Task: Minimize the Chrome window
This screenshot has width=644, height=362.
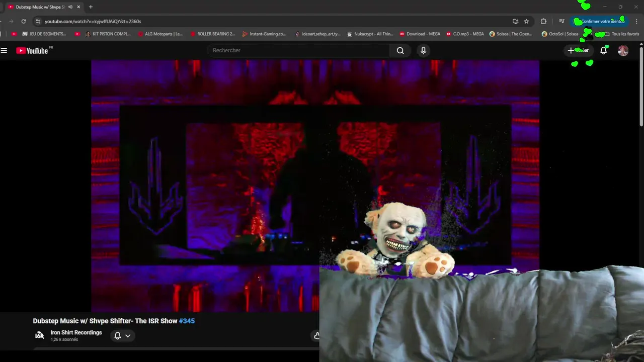Action: (x=605, y=7)
